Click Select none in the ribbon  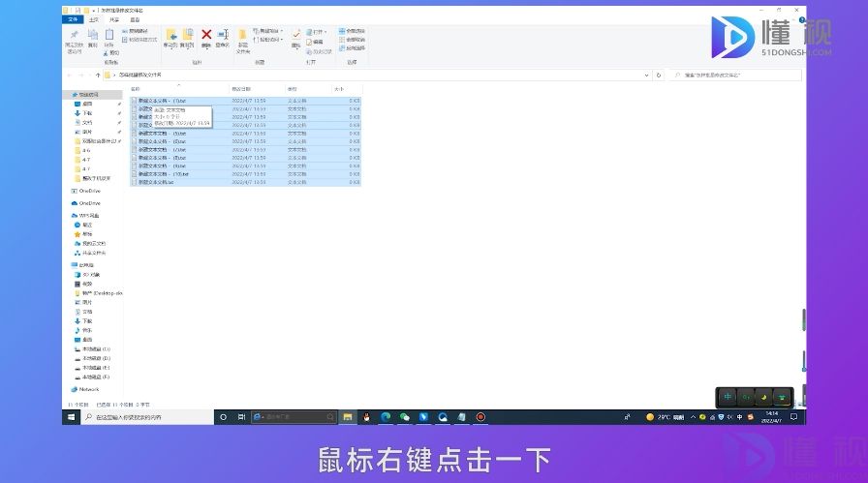[352, 40]
